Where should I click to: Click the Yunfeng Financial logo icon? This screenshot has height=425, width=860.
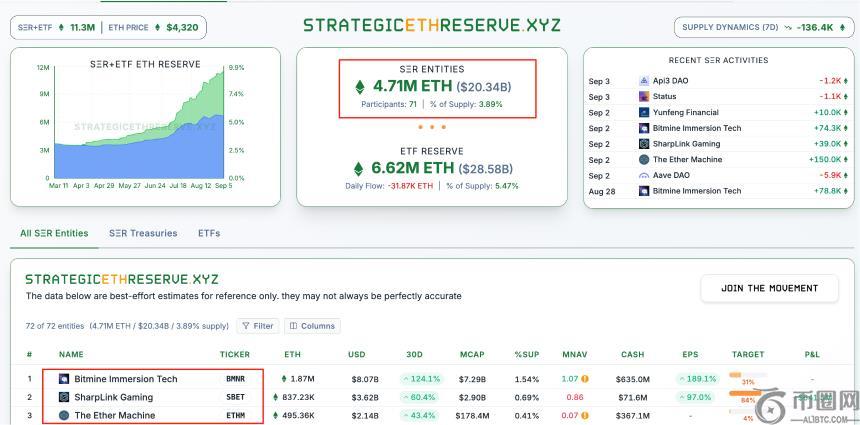[x=644, y=113]
